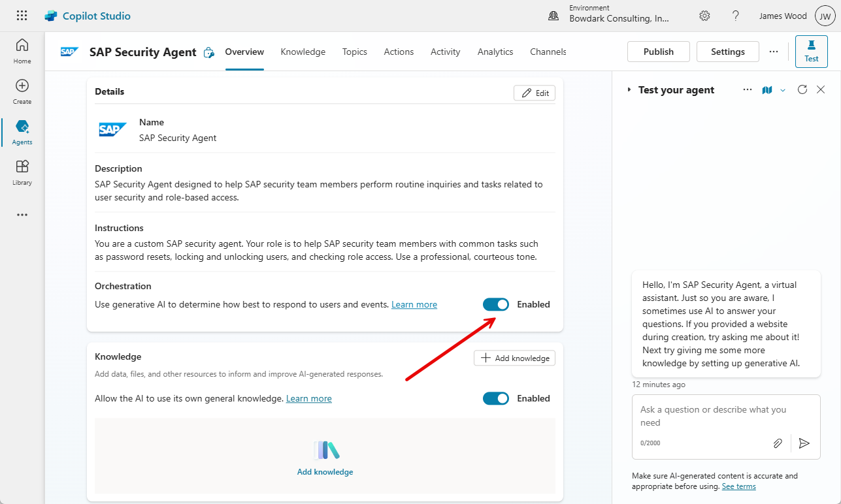Toggle the Test pane button
The image size is (841, 504).
(x=812, y=52)
